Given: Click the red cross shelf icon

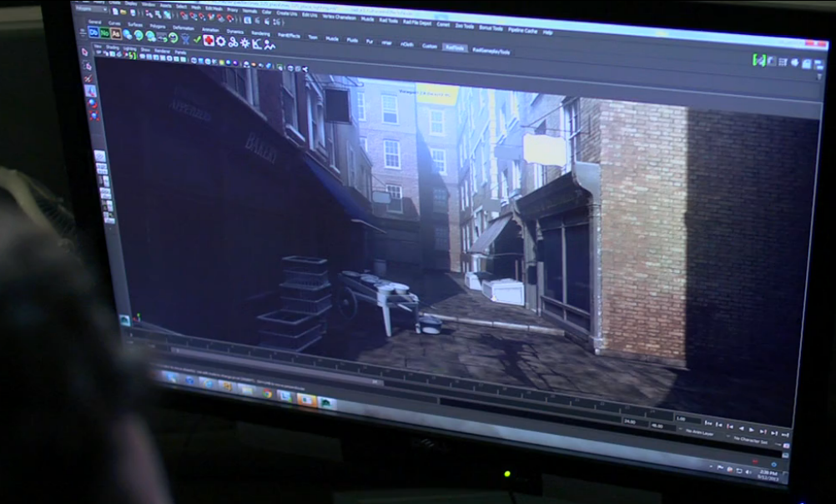Looking at the screenshot, I should (x=209, y=41).
